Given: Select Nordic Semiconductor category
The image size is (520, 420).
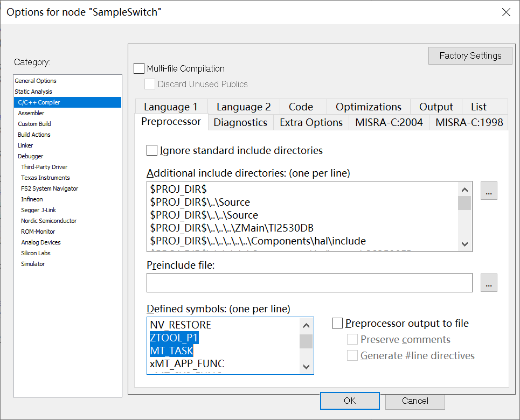Looking at the screenshot, I should 68,221.
